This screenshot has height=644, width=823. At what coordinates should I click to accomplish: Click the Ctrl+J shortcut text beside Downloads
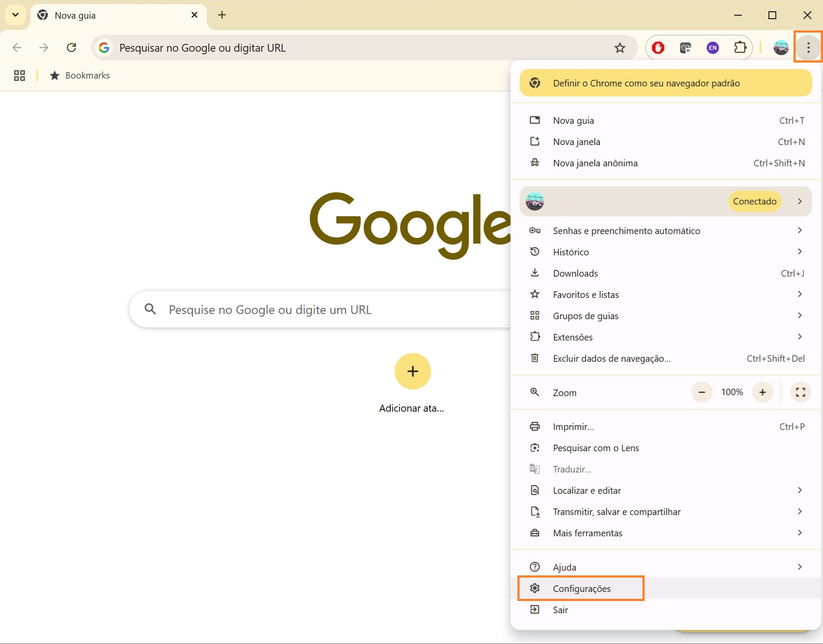[x=793, y=274]
